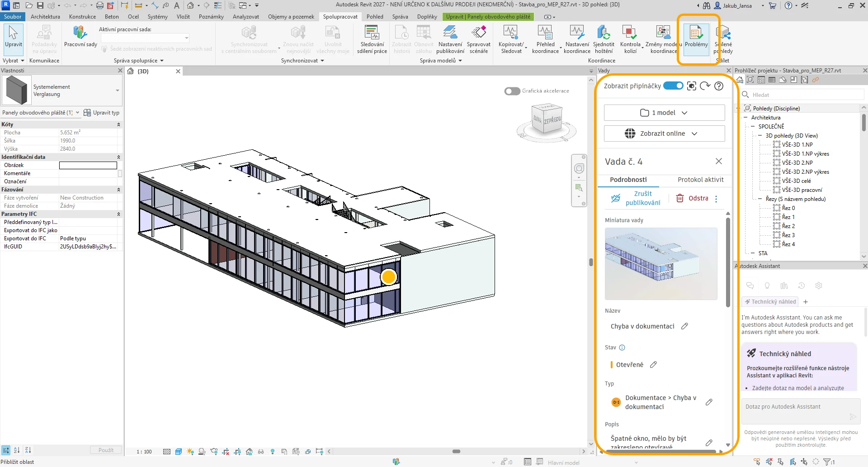Click Zrušit publikování button
868x467 pixels.
636,198
